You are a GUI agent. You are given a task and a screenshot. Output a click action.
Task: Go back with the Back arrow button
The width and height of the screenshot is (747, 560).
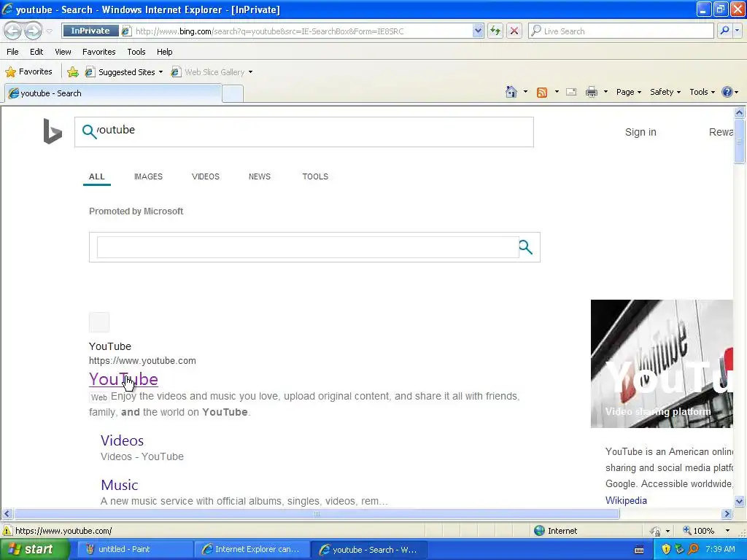click(x=13, y=31)
